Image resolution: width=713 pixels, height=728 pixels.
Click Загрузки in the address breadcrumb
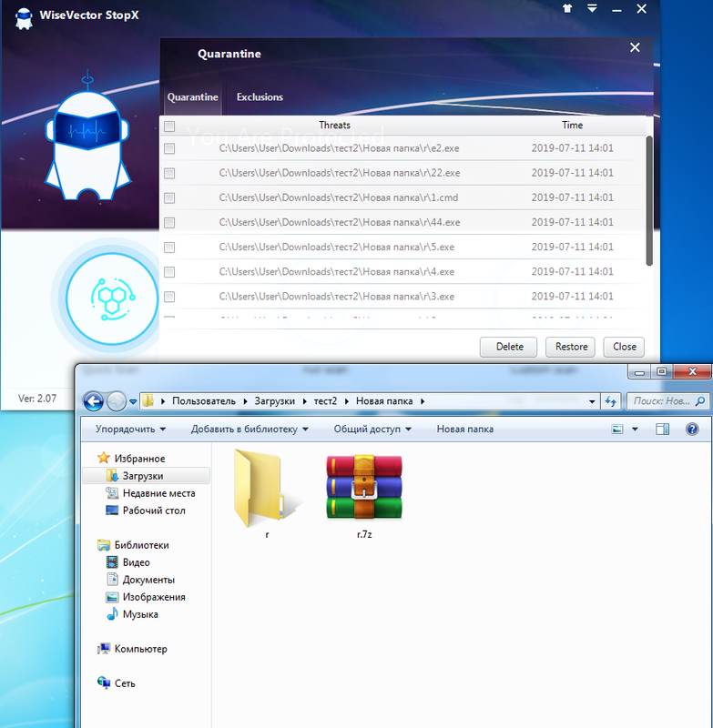[x=274, y=401]
